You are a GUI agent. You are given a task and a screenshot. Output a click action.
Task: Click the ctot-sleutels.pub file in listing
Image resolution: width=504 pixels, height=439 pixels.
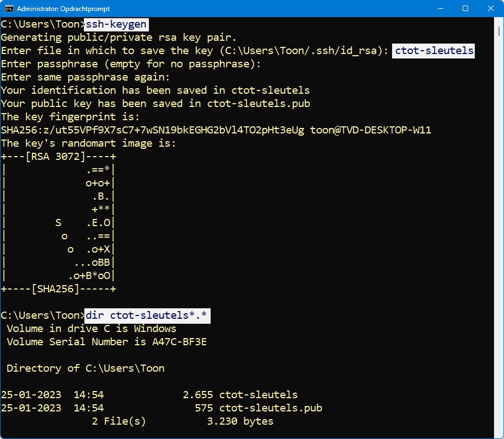point(271,408)
